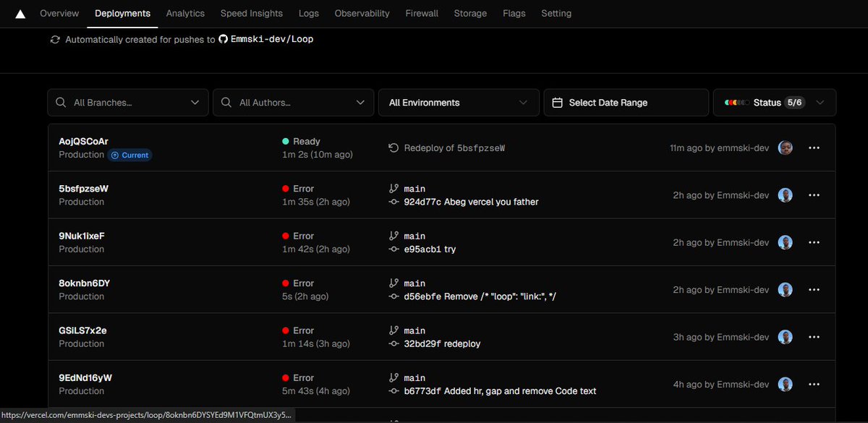Viewport: 868px width, 423px height.
Task: Click Error status of 5bsfpzseW
Action: tap(298, 189)
